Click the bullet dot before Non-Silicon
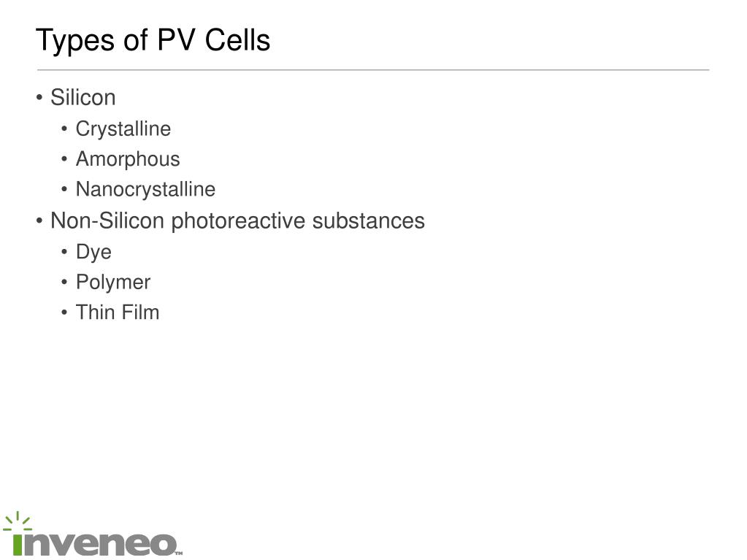 click(x=39, y=221)
